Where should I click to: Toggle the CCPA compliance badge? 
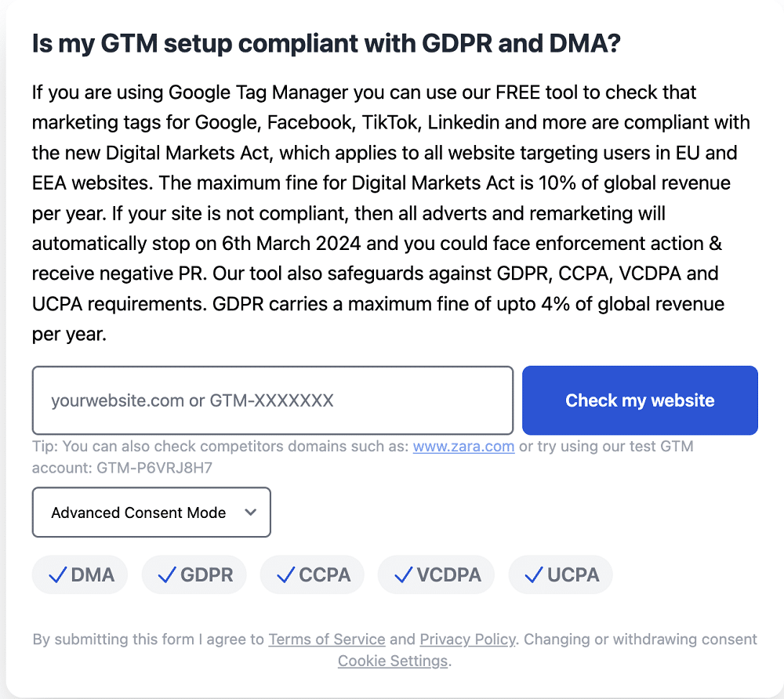tap(312, 574)
